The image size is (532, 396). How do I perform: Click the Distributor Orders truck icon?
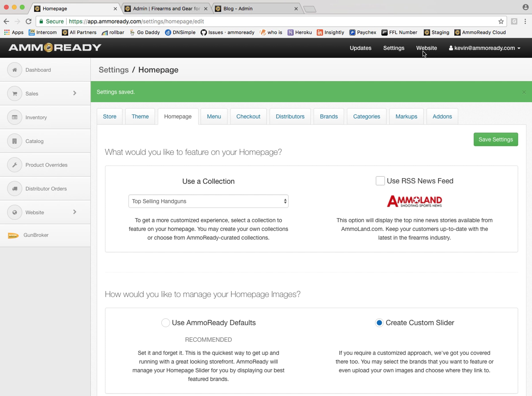(15, 188)
